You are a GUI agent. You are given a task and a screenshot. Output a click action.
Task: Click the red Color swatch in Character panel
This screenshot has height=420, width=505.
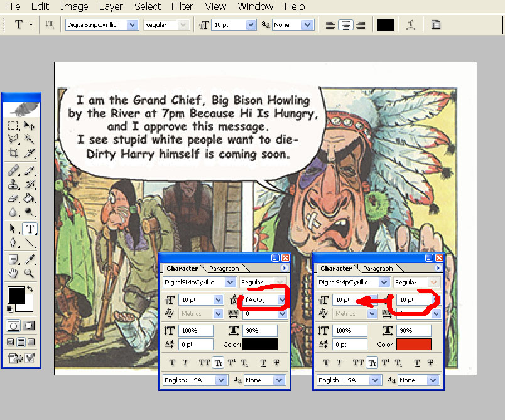[x=414, y=345]
